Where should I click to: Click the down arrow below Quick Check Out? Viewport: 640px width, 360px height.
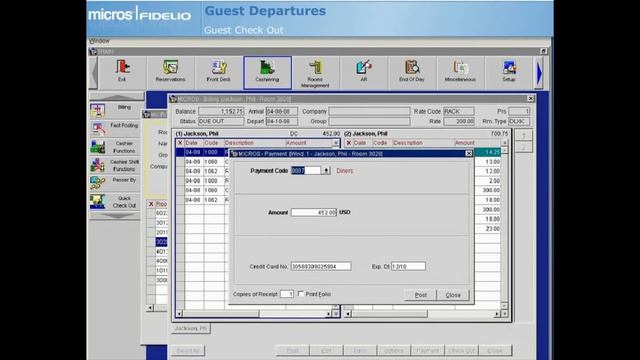[115, 216]
